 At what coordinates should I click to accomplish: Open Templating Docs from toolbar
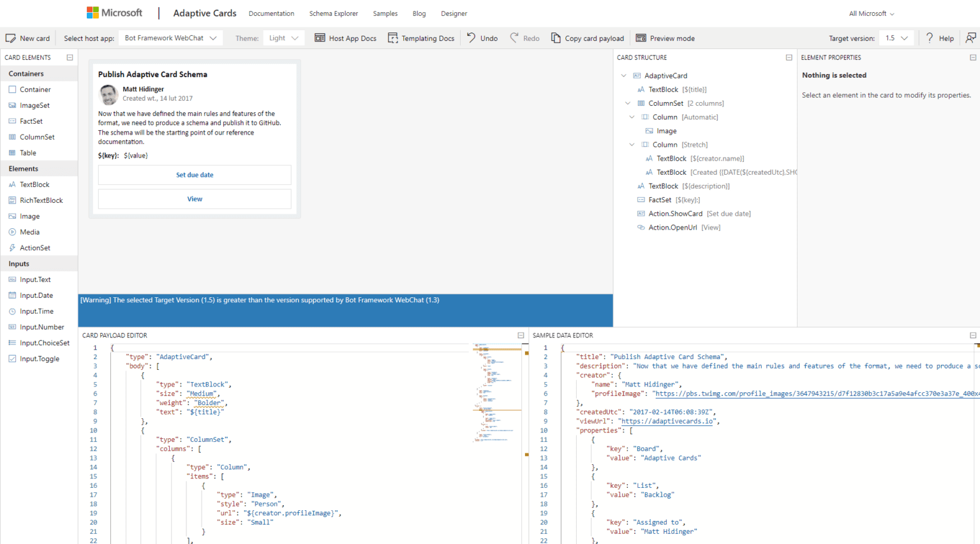tap(421, 38)
